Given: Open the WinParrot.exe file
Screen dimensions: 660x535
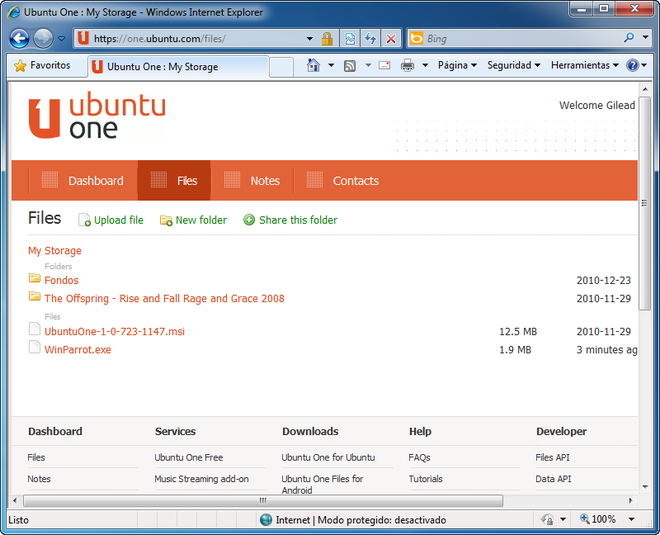Looking at the screenshot, I should (x=78, y=350).
